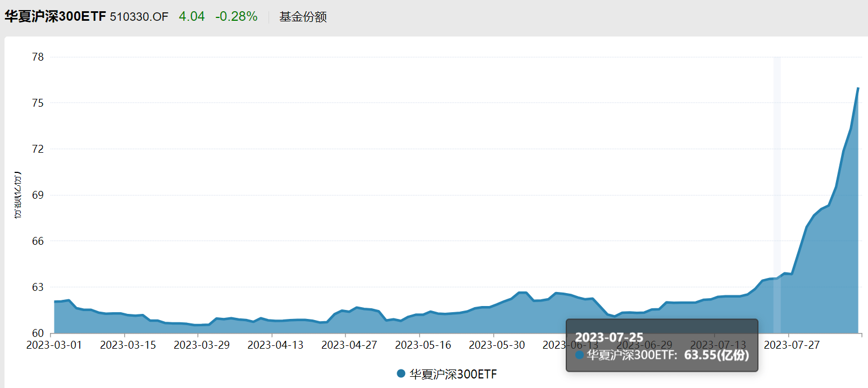Screen dimensions: 868x388
Task: Click the change percentage -0.28%
Action: [x=236, y=16]
